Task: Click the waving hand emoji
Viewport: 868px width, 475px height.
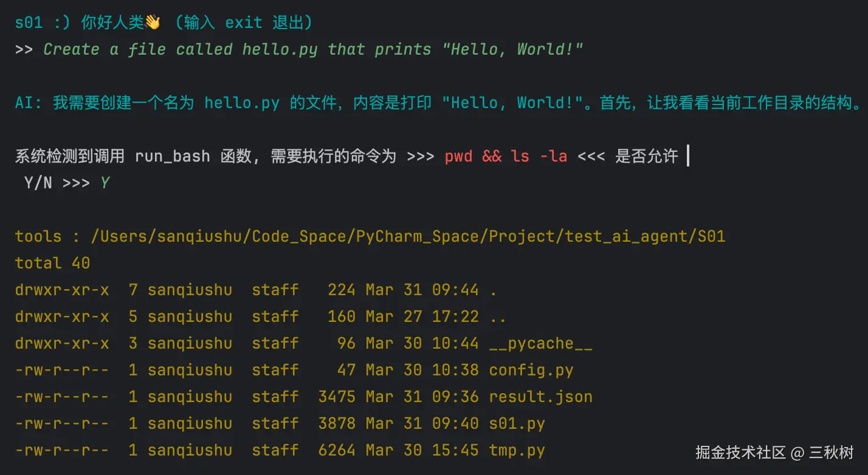Action: click(x=153, y=22)
